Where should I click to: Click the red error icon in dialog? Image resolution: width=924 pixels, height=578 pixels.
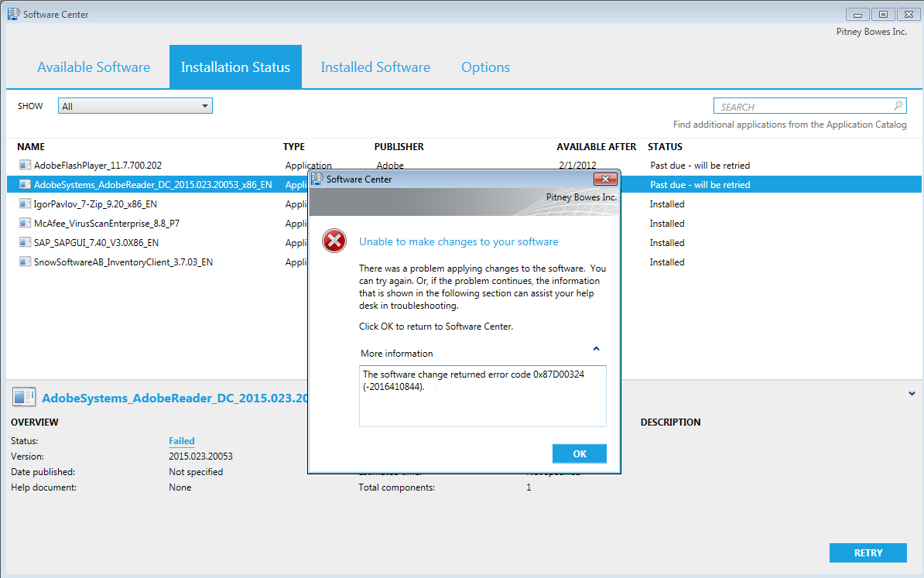(x=334, y=241)
